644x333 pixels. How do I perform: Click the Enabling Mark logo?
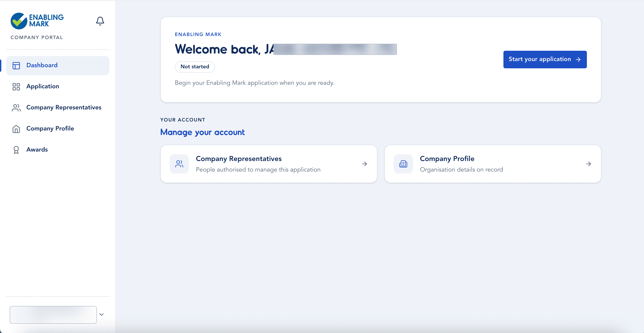37,21
